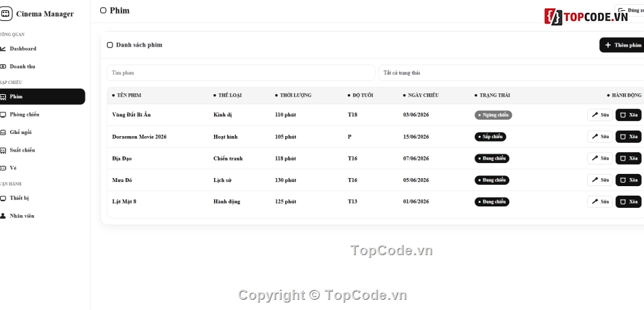The height and width of the screenshot is (310, 644).
Task: Click the Ngừng chiếu status badge
Action: pos(494,115)
